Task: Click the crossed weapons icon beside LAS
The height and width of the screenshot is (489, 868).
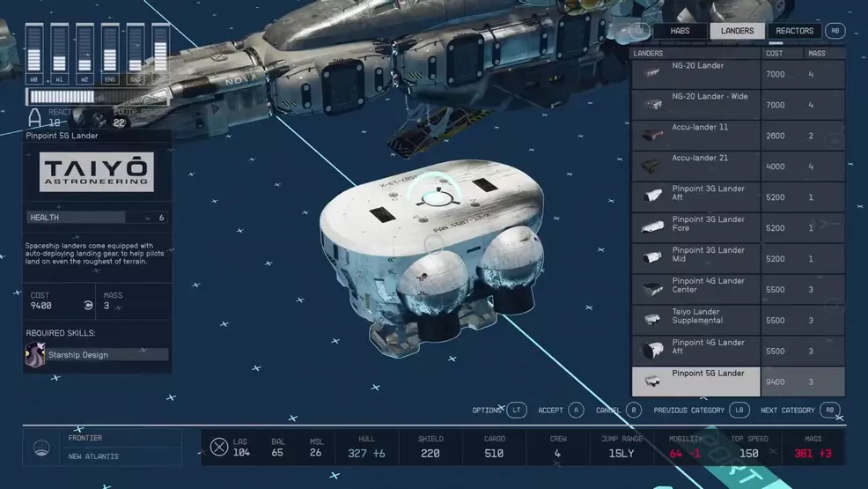Action: [219, 448]
